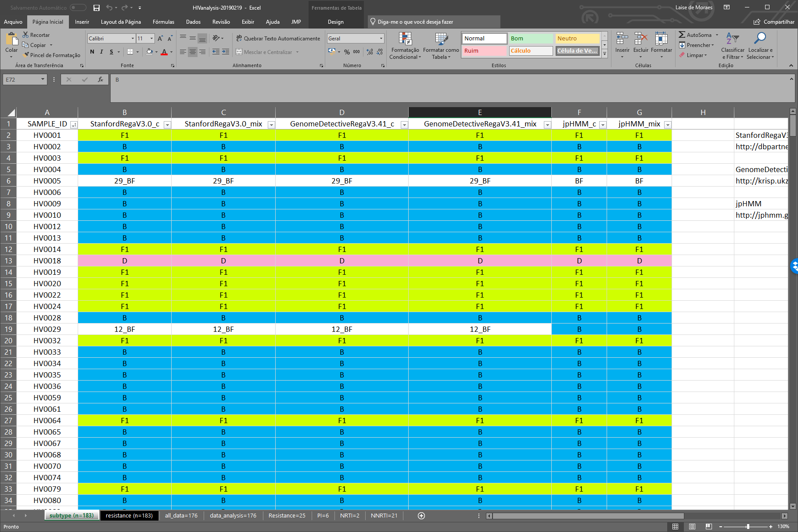Open the Geral number format dropdown
The width and height of the screenshot is (798, 532).
click(x=381, y=39)
